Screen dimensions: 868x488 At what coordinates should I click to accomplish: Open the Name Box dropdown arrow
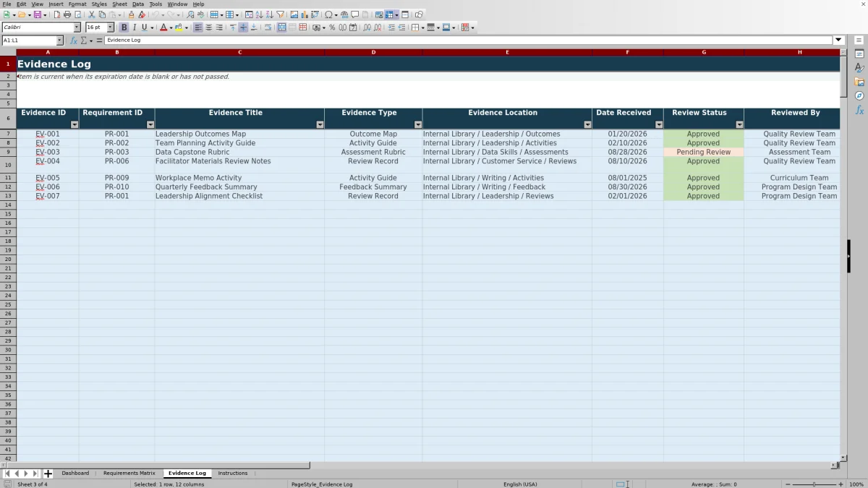click(x=59, y=40)
